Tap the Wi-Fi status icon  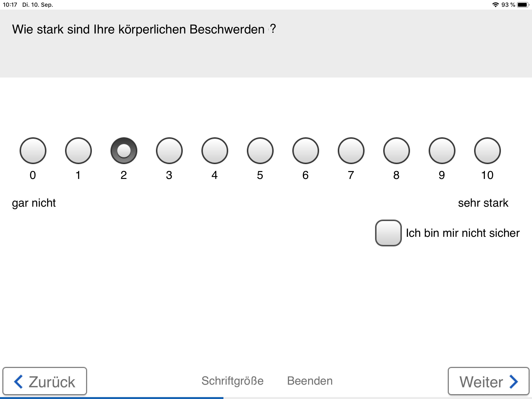495,5
